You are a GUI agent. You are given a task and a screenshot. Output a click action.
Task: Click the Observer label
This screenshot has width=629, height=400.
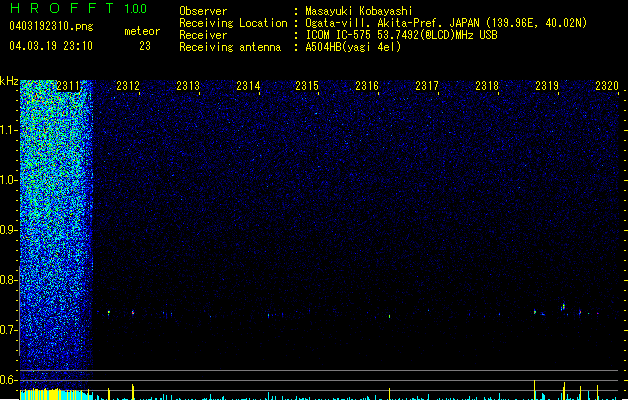point(203,11)
